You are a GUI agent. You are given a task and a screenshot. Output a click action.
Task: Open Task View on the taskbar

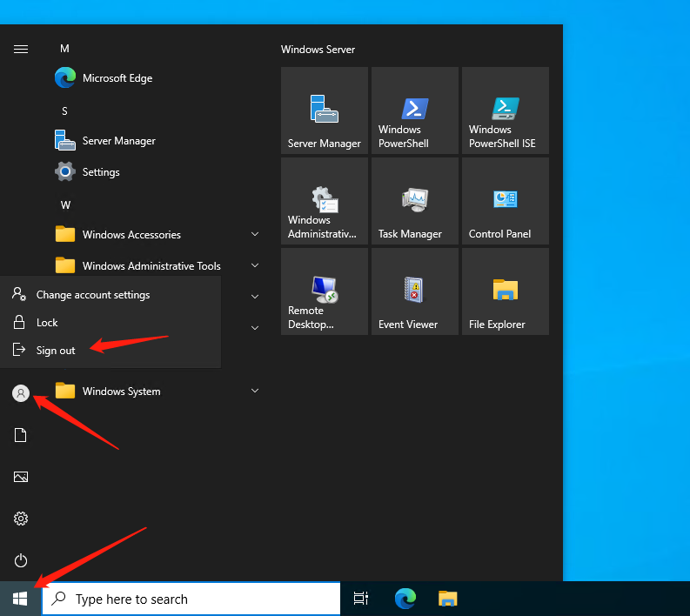[x=361, y=599]
